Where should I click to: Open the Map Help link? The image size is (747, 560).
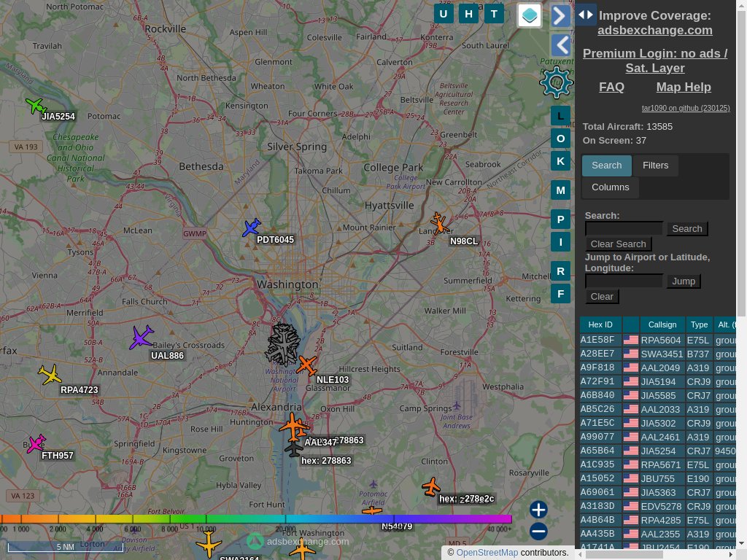pyautogui.click(x=683, y=87)
